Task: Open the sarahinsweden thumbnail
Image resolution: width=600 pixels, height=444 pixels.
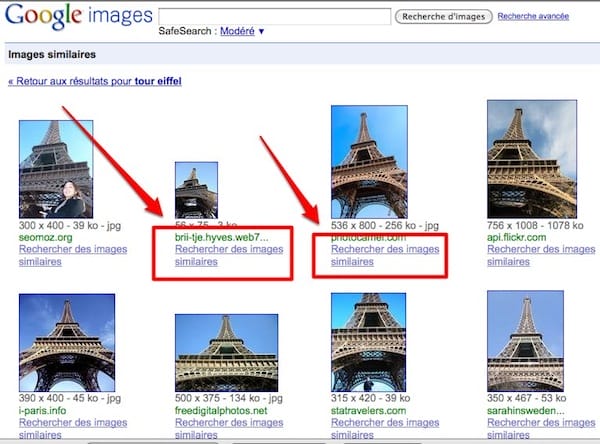Action: [x=525, y=341]
